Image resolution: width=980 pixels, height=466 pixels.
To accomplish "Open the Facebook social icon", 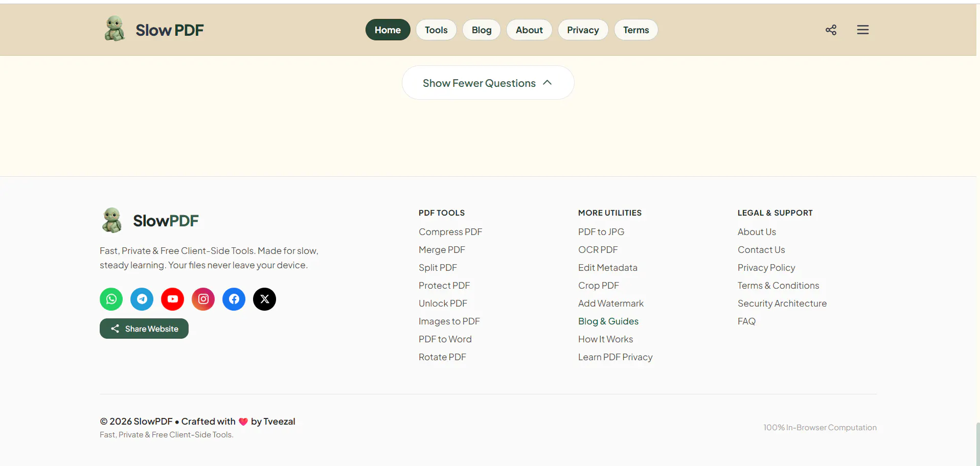I will tap(234, 299).
